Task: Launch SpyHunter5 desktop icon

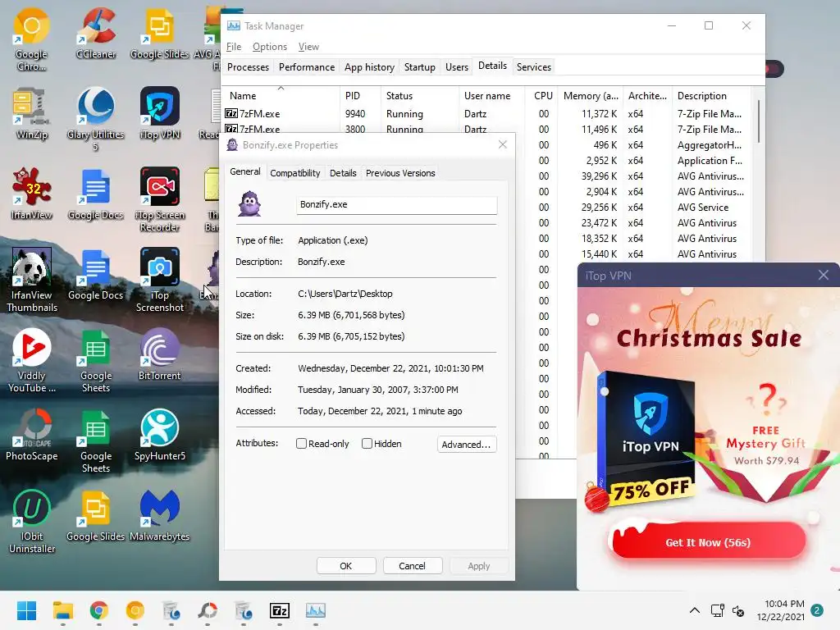Action: 160,435
